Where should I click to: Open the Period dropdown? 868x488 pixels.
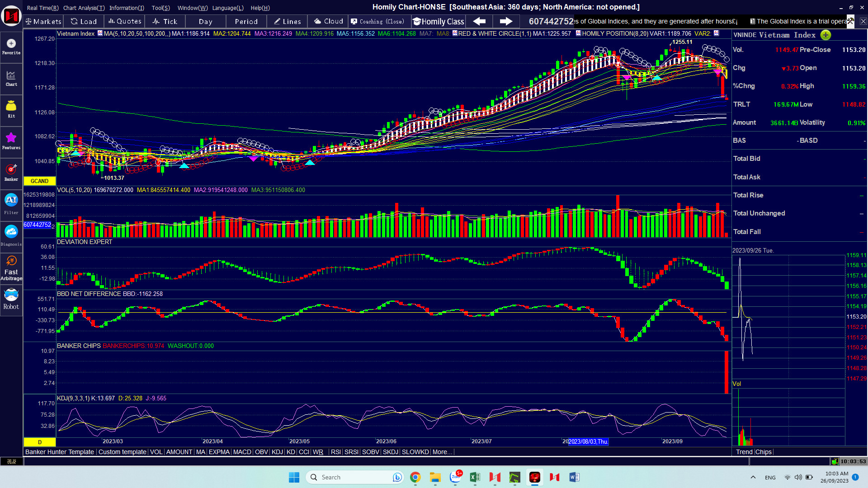246,21
